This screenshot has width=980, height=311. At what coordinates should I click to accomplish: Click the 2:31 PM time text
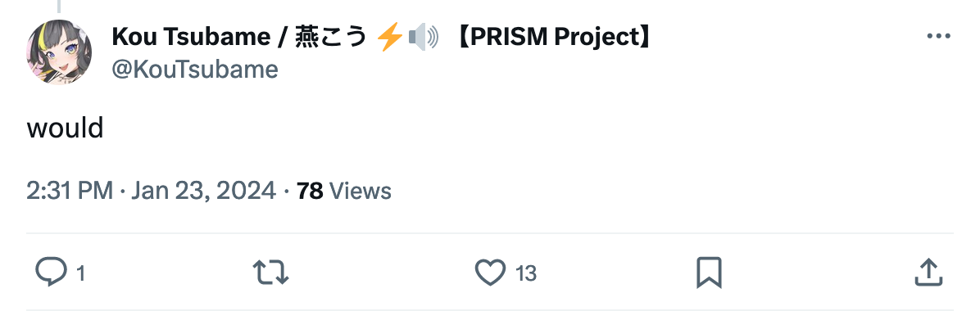[70, 191]
